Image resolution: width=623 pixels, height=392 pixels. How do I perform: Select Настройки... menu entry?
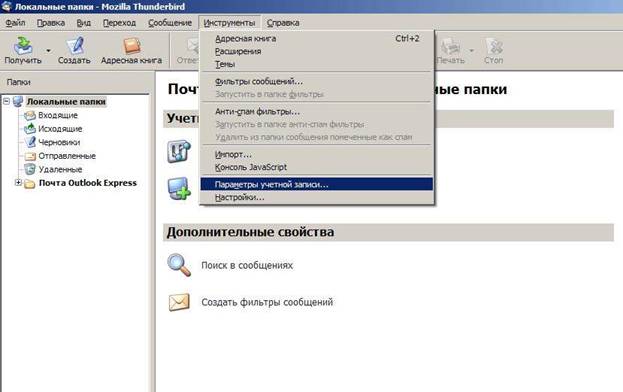click(317, 197)
